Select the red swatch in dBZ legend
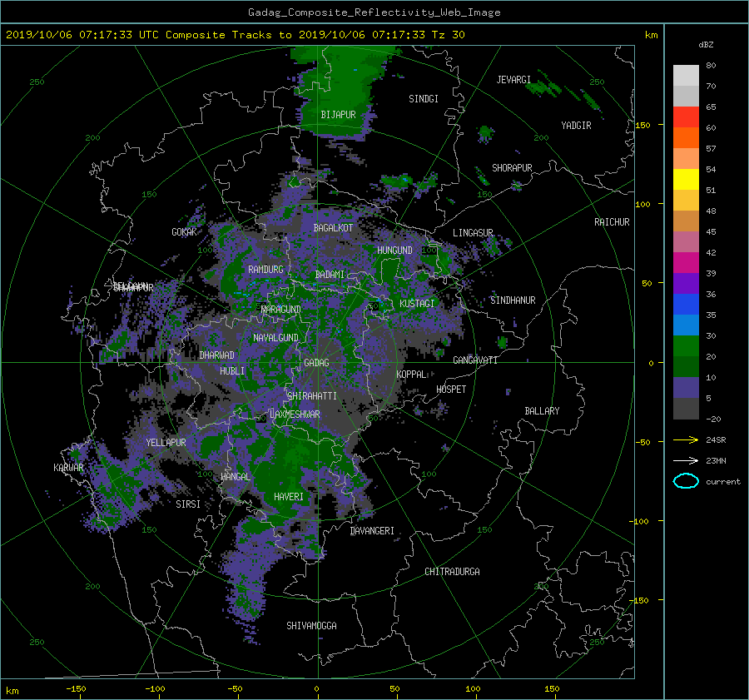The image size is (749, 700). click(x=686, y=117)
